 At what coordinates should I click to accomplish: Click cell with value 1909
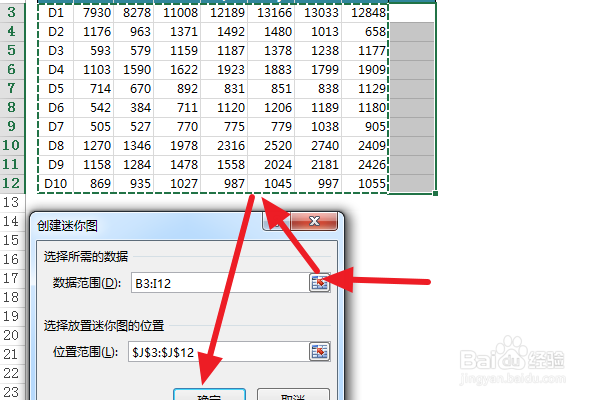coord(365,70)
